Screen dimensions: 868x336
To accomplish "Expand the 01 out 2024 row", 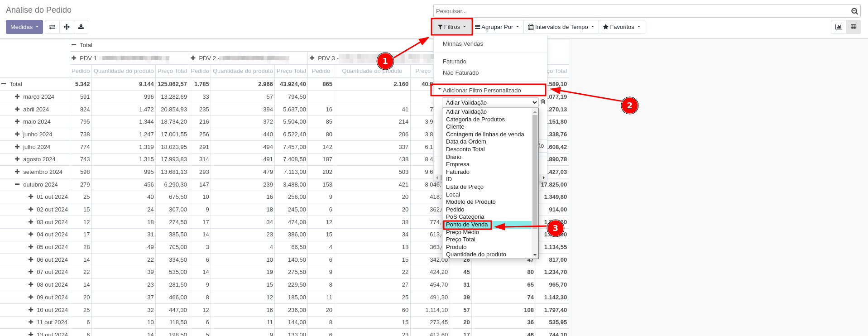I will click(31, 197).
